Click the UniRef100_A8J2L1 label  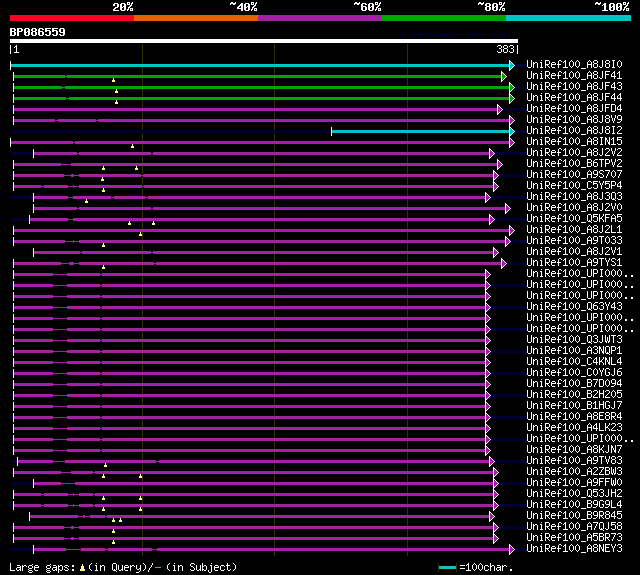[x=574, y=230]
